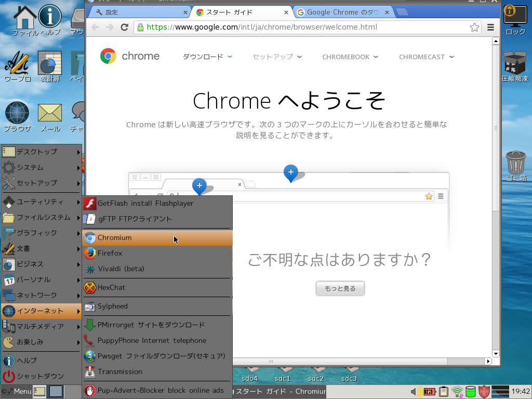Click the wifi network tray icon
The width and height of the screenshot is (532, 399).
(x=457, y=392)
